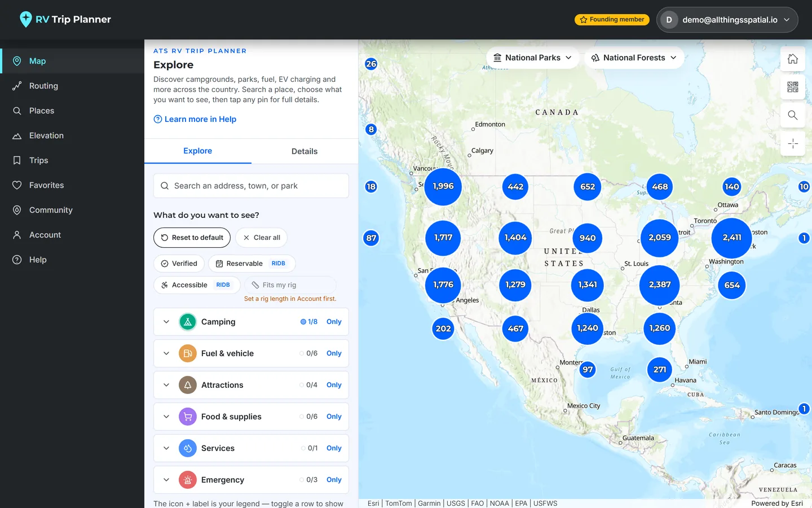Expand the Attractions category row
The image size is (812, 508).
pyautogui.click(x=166, y=385)
